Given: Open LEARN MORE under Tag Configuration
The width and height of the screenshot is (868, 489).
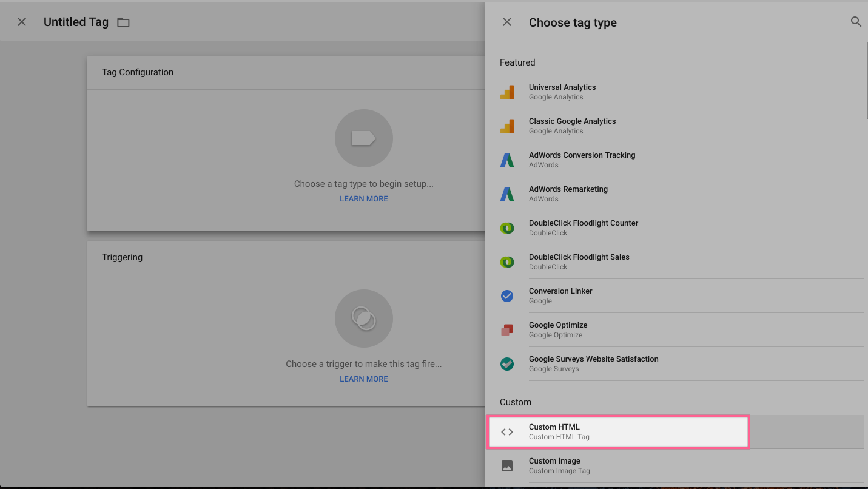Looking at the screenshot, I should pyautogui.click(x=364, y=199).
